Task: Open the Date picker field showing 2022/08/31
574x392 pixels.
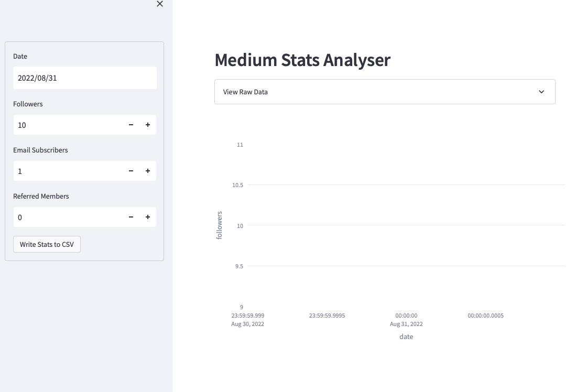Action: pyautogui.click(x=84, y=78)
